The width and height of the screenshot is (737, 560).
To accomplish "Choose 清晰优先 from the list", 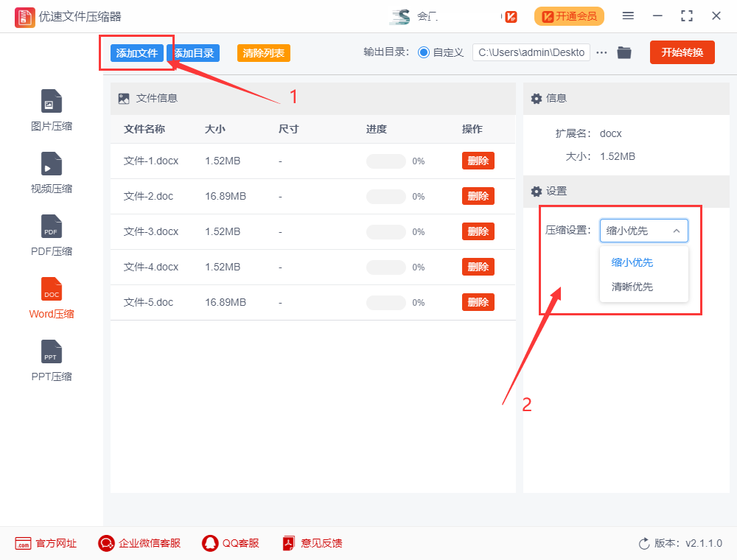I will click(632, 287).
